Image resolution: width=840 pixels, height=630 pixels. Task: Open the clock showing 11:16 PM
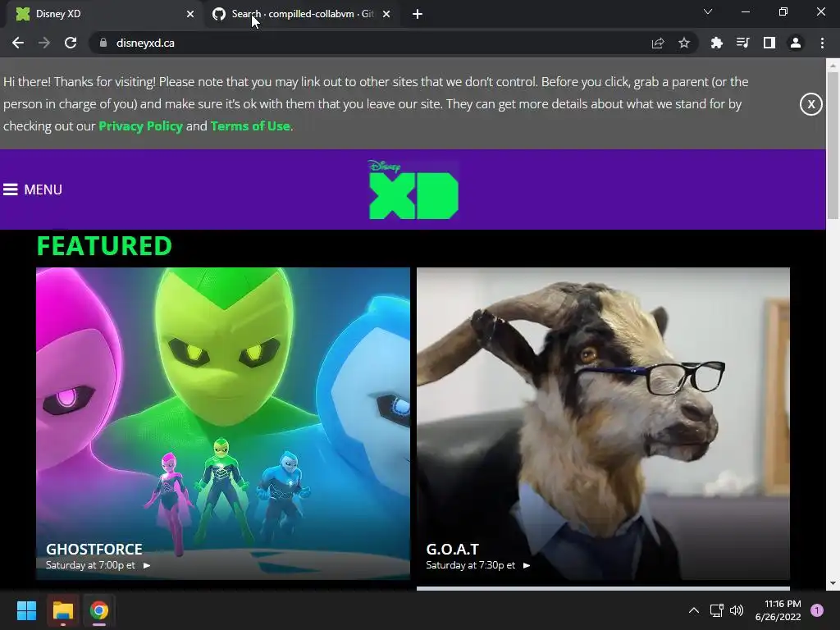pyautogui.click(x=778, y=610)
